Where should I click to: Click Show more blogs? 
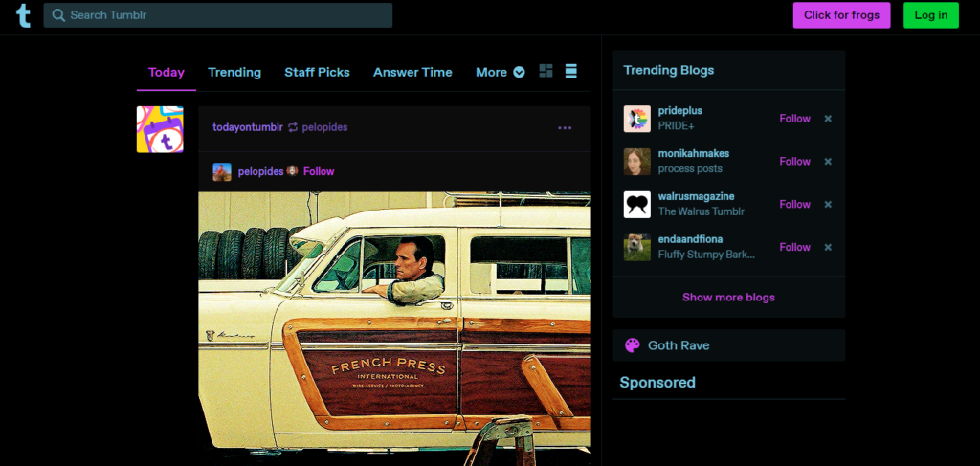pos(728,298)
